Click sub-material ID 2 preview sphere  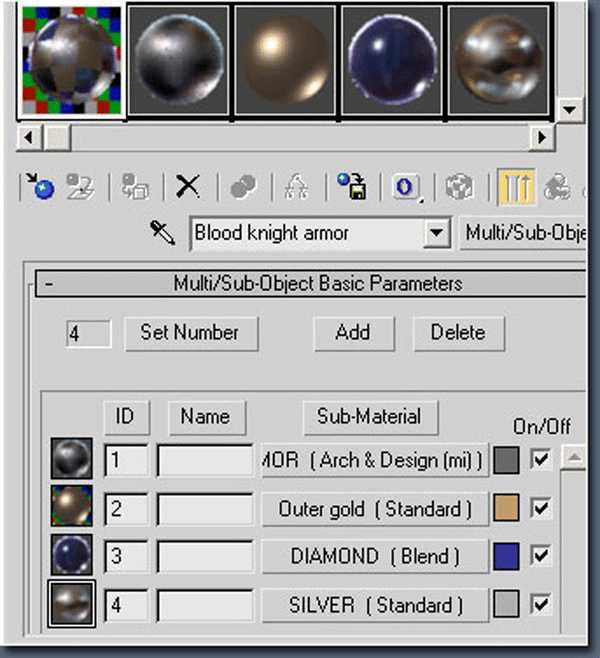coord(72,506)
